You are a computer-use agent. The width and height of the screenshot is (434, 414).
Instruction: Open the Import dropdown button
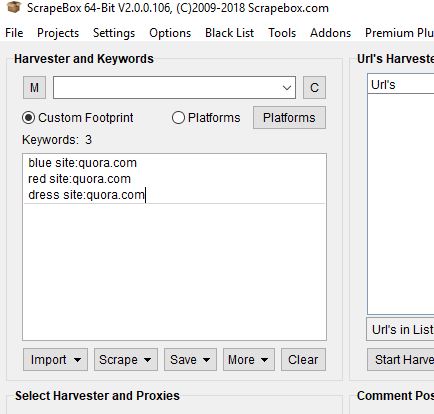pos(55,360)
